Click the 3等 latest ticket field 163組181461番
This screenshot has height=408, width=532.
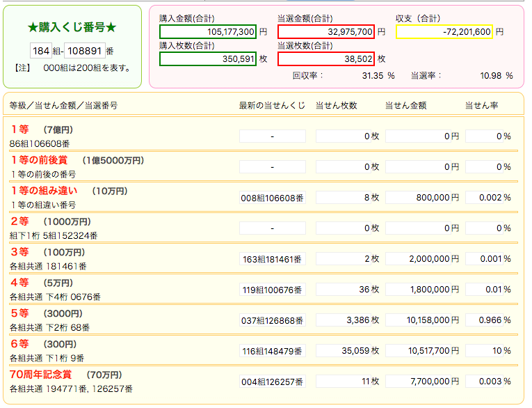[272, 259]
